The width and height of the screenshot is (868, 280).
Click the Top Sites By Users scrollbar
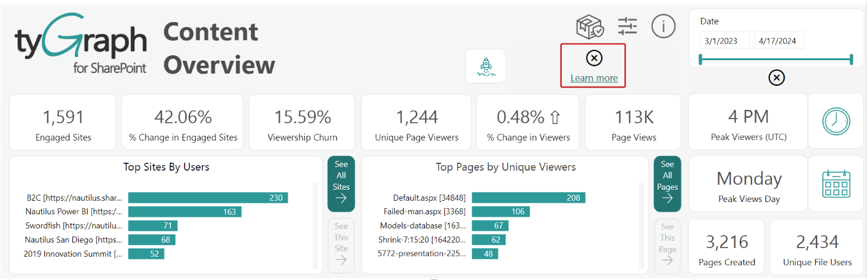[315, 225]
